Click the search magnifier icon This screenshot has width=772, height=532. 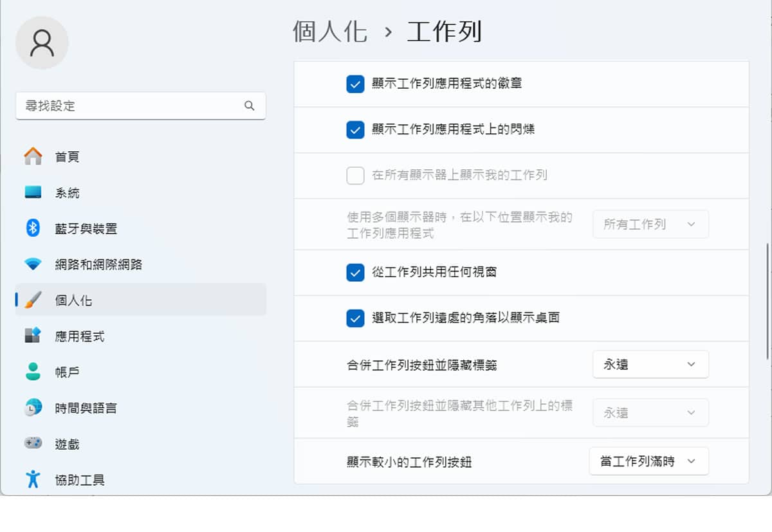(250, 106)
